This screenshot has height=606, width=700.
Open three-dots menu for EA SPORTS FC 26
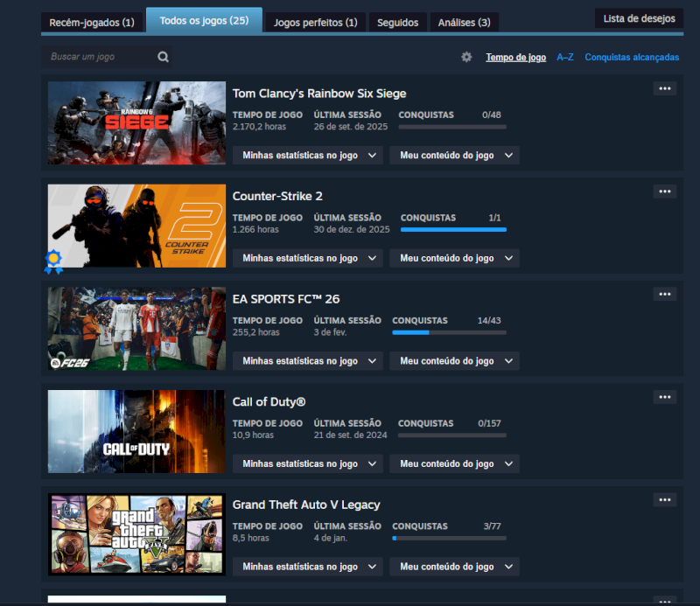(665, 294)
